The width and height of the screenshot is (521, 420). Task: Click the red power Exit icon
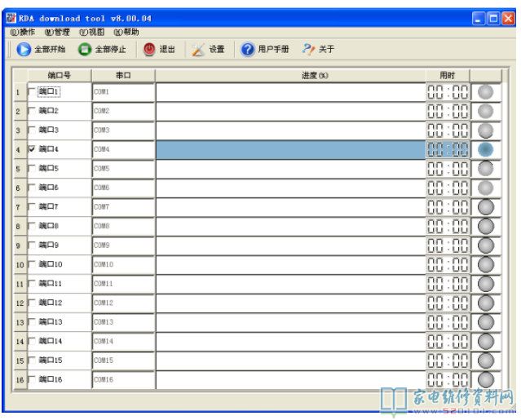[x=149, y=50]
